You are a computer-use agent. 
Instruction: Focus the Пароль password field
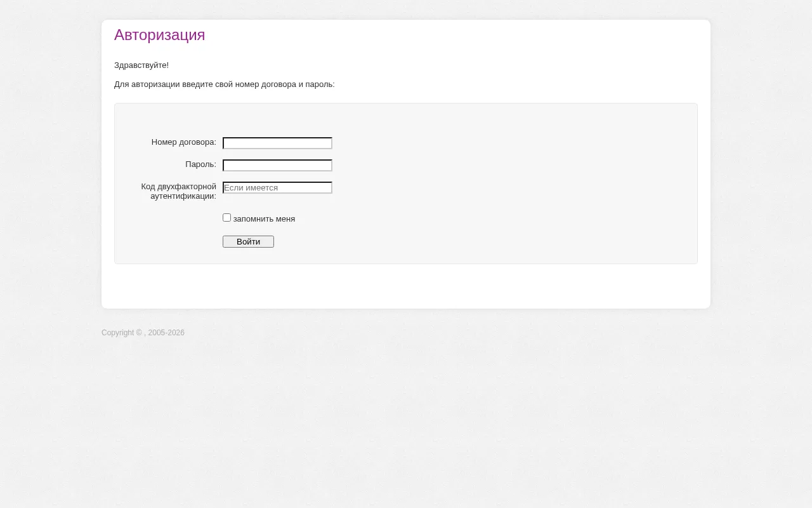(x=277, y=165)
